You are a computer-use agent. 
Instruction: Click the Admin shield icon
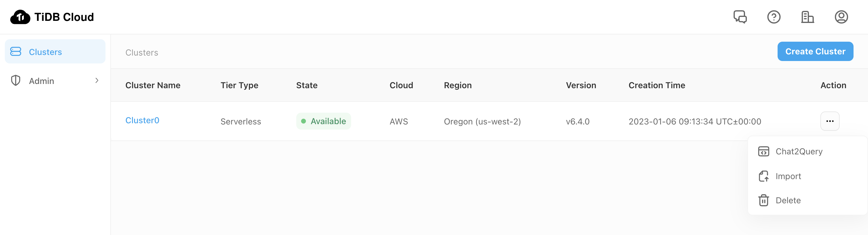[16, 81]
